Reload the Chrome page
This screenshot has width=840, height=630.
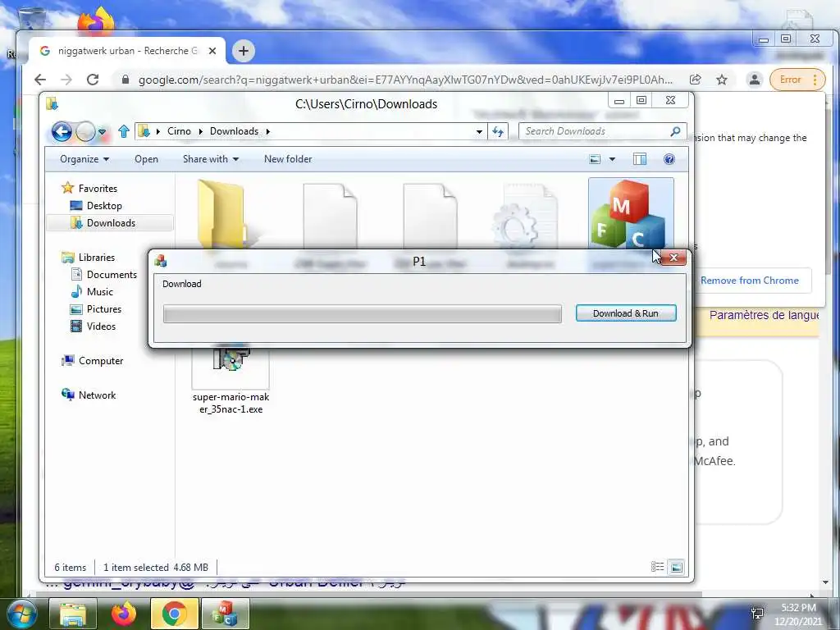[x=93, y=80]
